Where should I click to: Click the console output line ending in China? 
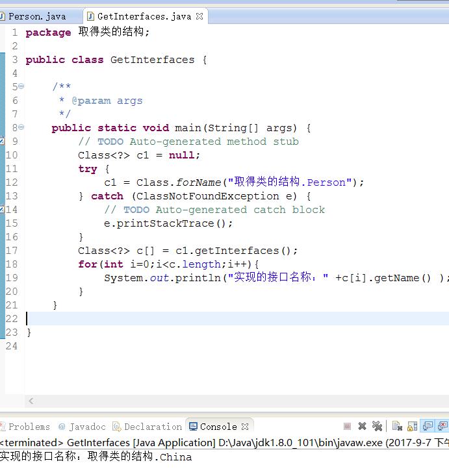96,457
